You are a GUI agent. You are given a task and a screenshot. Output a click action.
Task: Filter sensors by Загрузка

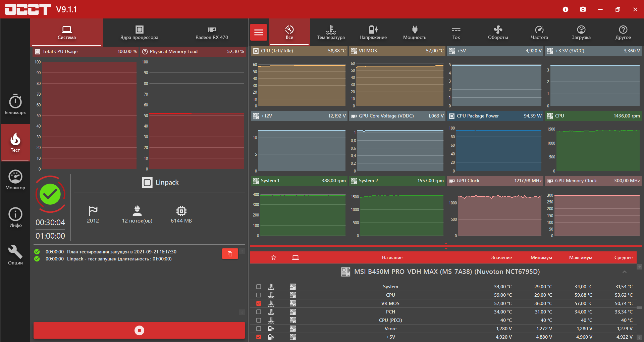point(581,32)
